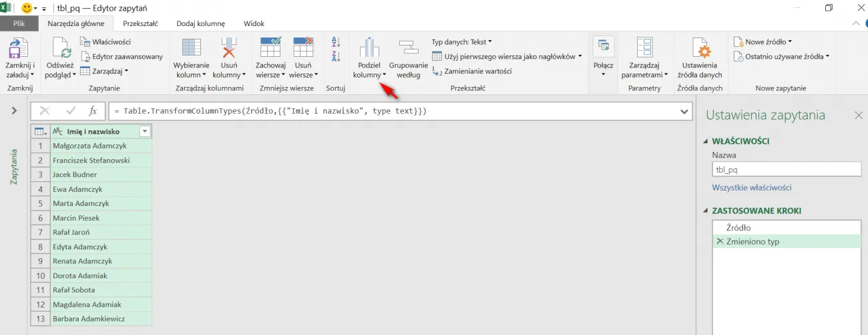The image size is (868, 335).
Task: Switch to the Przekształć tab
Action: (140, 23)
